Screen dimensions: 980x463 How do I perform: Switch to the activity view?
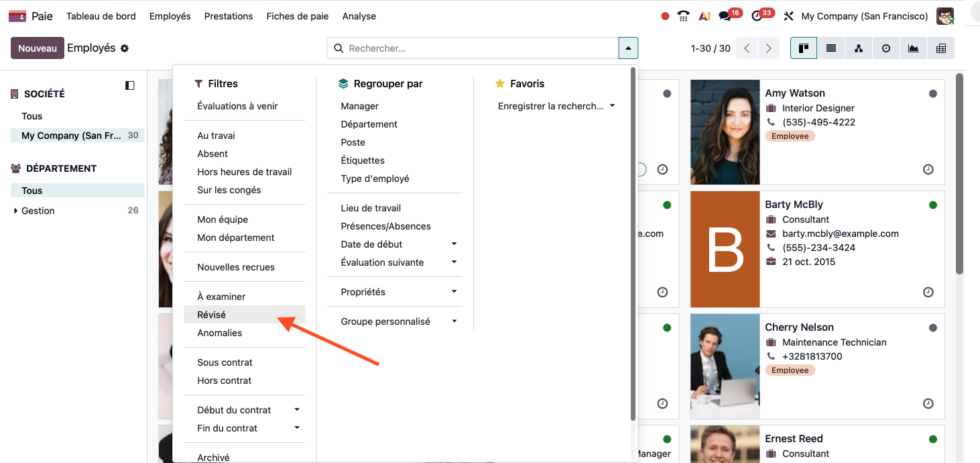tap(886, 48)
